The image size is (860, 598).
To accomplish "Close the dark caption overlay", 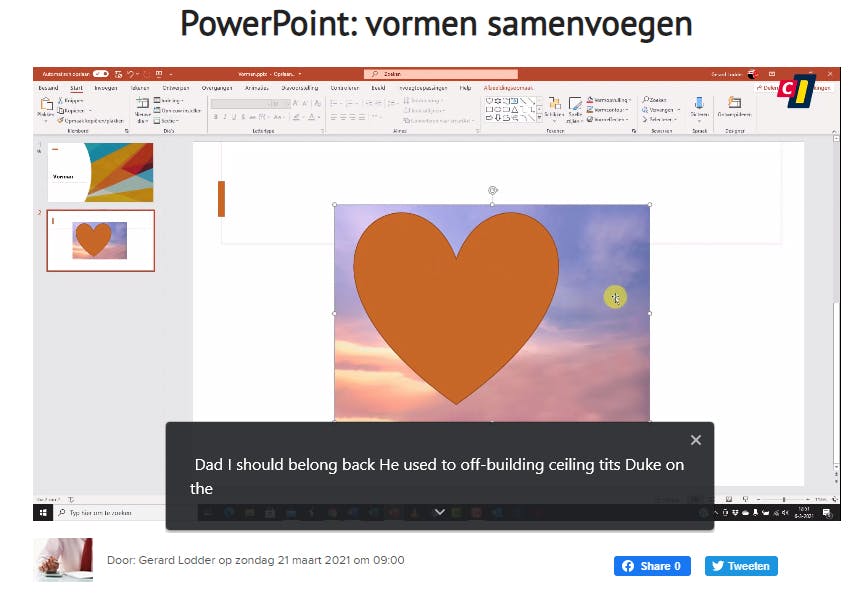I will (x=695, y=440).
